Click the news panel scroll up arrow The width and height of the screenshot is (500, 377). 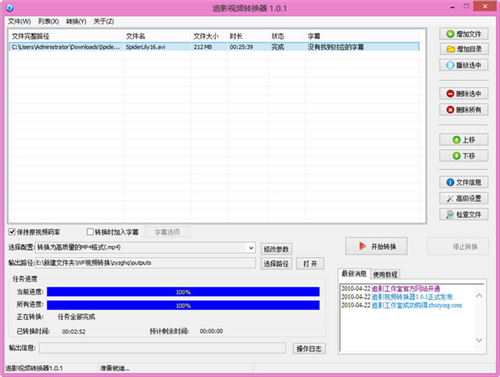pyautogui.click(x=479, y=296)
